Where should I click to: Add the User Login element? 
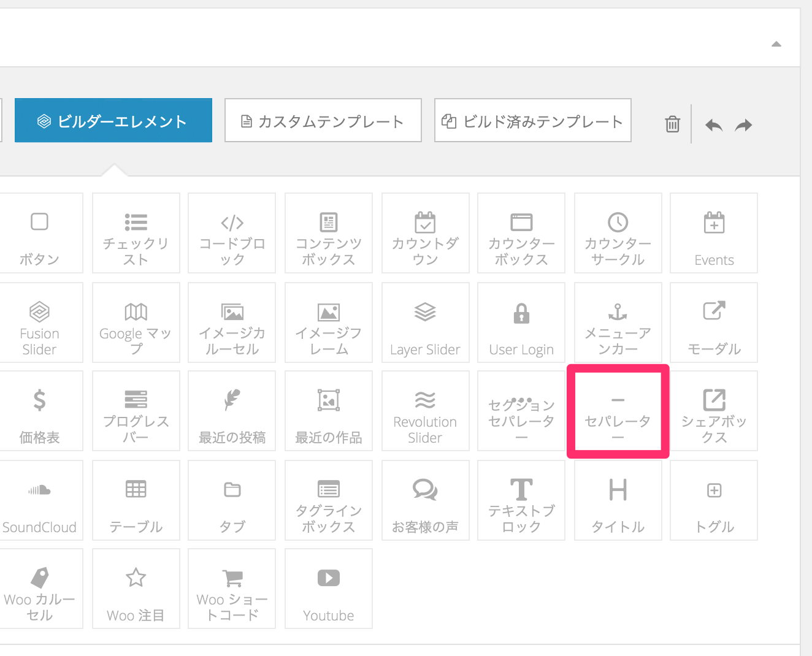click(521, 322)
